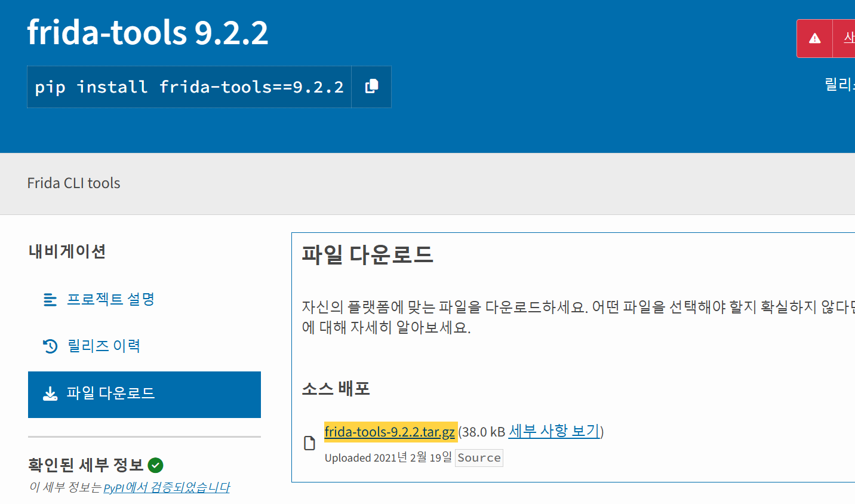
Task: Click the release history clock icon
Action: tap(50, 346)
